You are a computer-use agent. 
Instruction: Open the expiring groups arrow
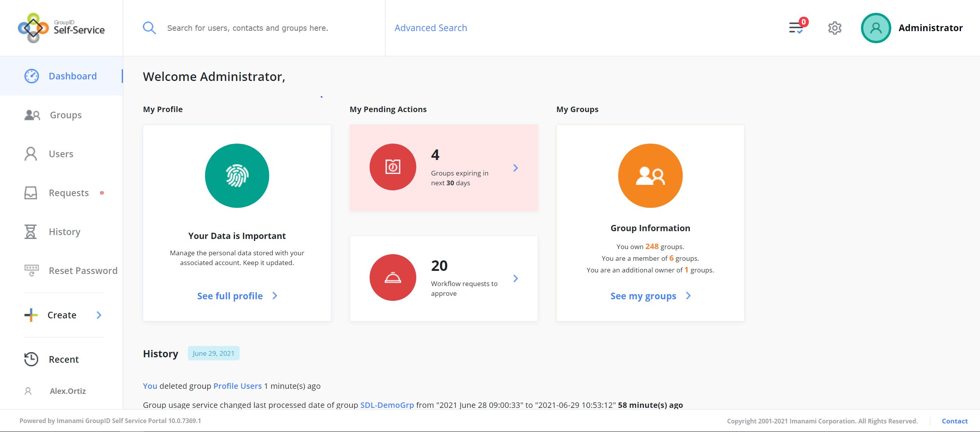[515, 168]
